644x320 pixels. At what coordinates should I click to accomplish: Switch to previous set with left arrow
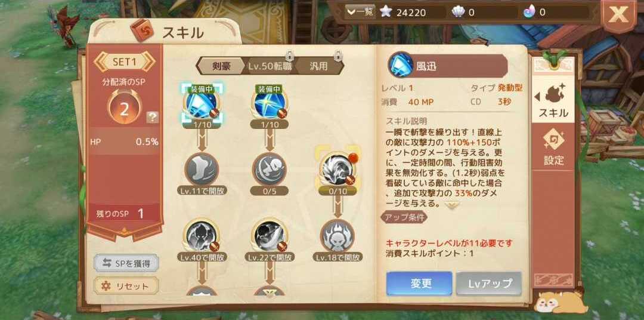click(100, 62)
